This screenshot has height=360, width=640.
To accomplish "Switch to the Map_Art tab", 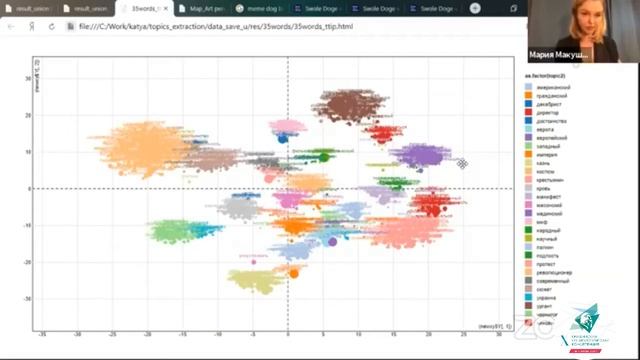I will [202, 9].
